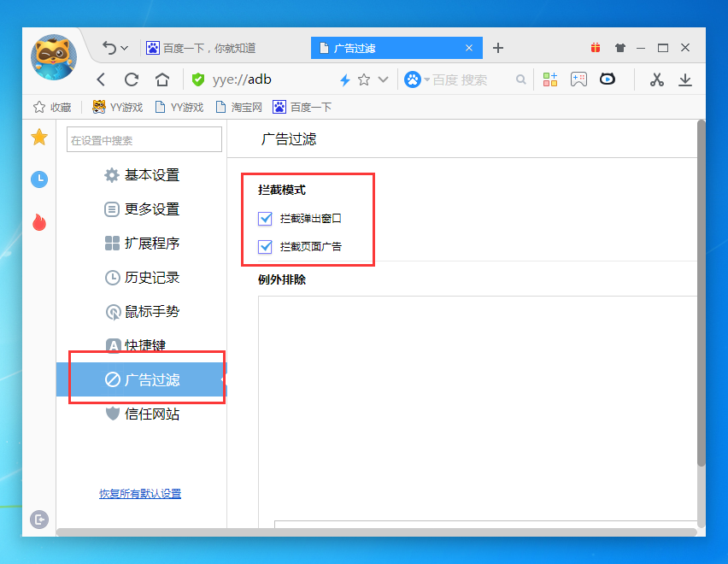This screenshot has height=564, width=728.
Task: Open the 淘宝网 bookmark
Action: [245, 108]
